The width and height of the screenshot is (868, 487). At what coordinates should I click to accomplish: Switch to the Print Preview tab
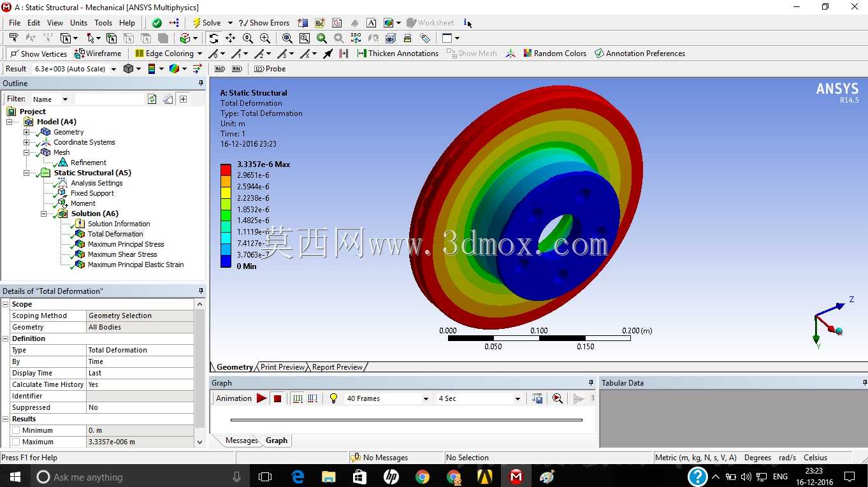click(x=282, y=367)
